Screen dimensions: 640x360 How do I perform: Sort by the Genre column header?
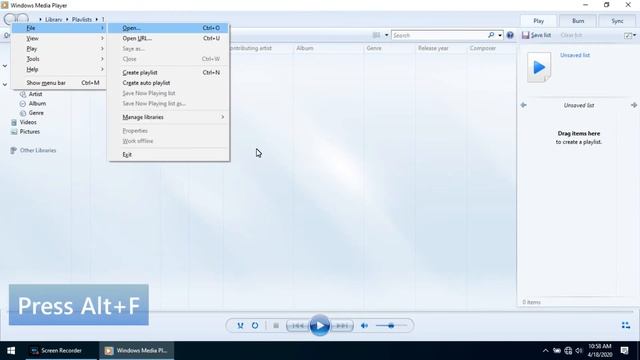click(x=373, y=48)
